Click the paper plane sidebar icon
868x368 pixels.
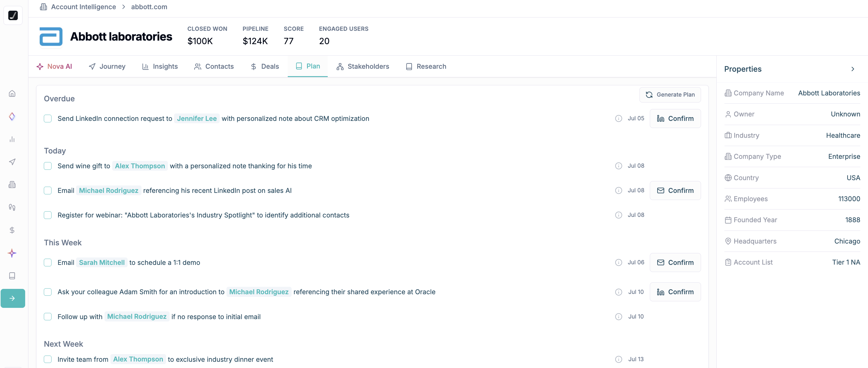point(12,162)
